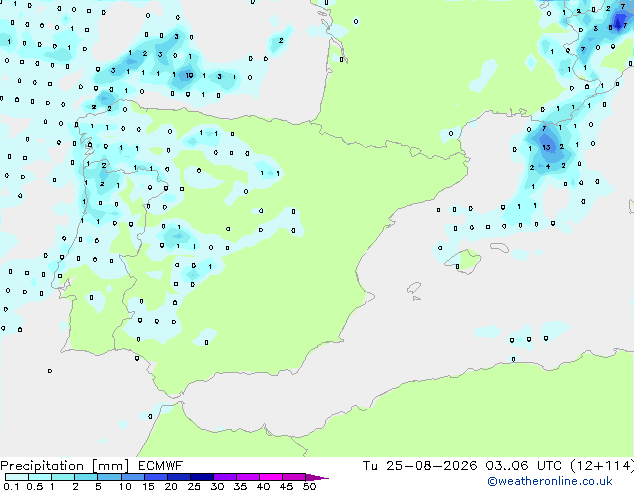Click the '03..06 UTC' time text
The height and width of the screenshot is (490, 634).
pos(524,466)
